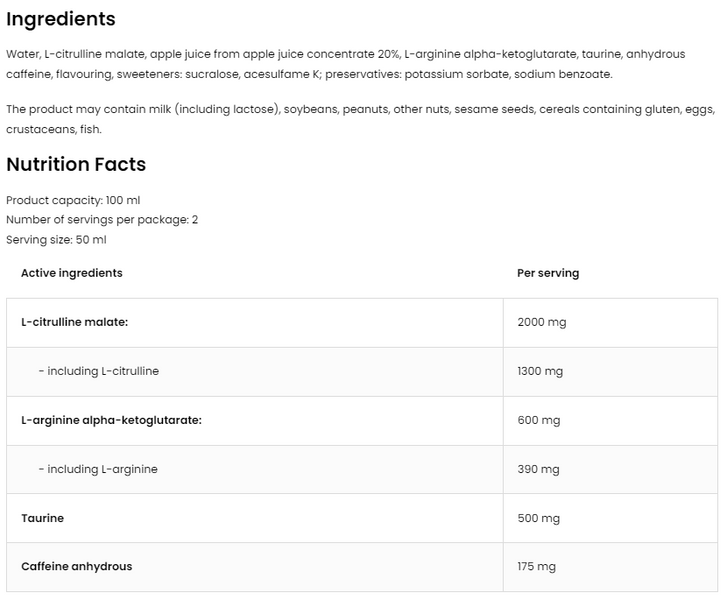Click the Product capacity: 100 ml line
727x600 pixels.
point(73,200)
